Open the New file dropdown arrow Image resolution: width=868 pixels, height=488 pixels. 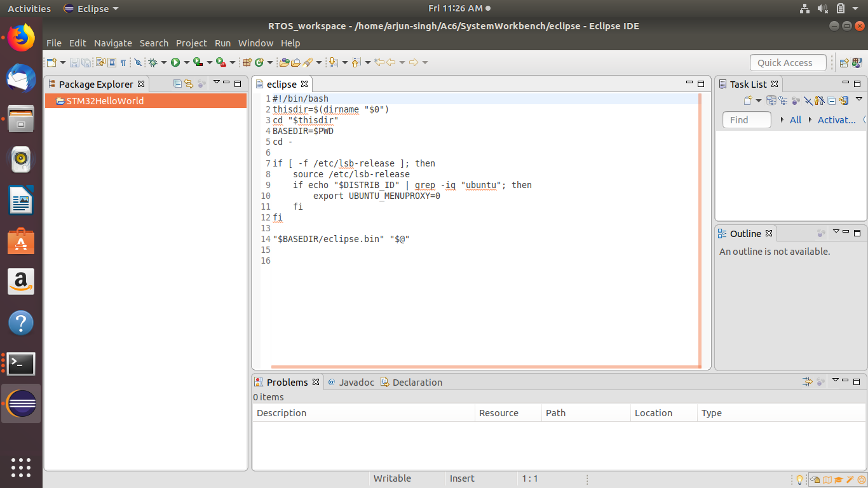click(x=62, y=62)
